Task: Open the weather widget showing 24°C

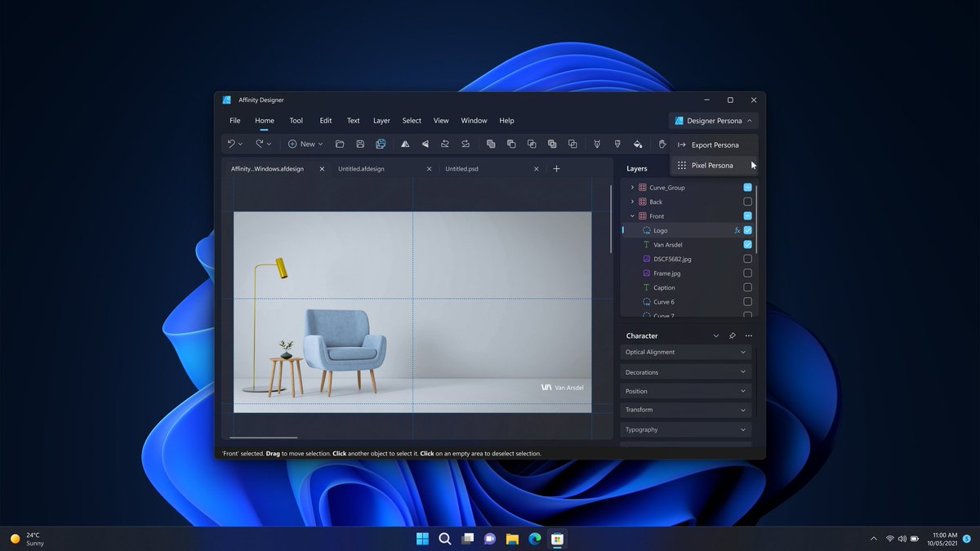Action: click(27, 539)
